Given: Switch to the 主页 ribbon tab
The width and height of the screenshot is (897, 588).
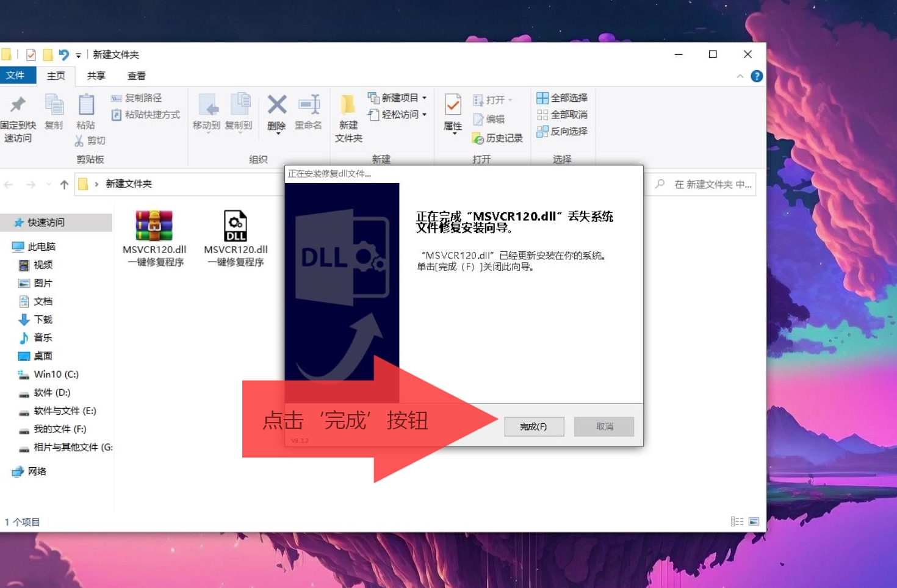Looking at the screenshot, I should pyautogui.click(x=56, y=76).
